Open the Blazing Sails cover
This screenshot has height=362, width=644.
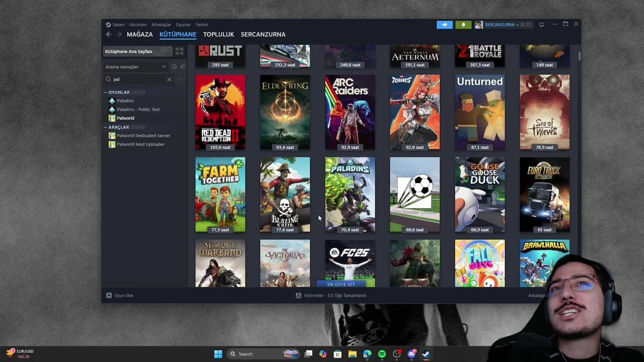pos(285,195)
